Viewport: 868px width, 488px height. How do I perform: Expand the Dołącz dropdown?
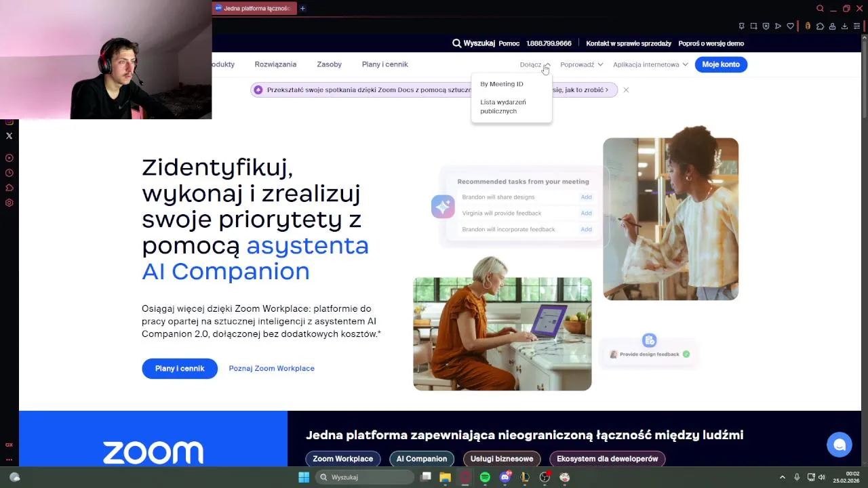tap(534, 64)
